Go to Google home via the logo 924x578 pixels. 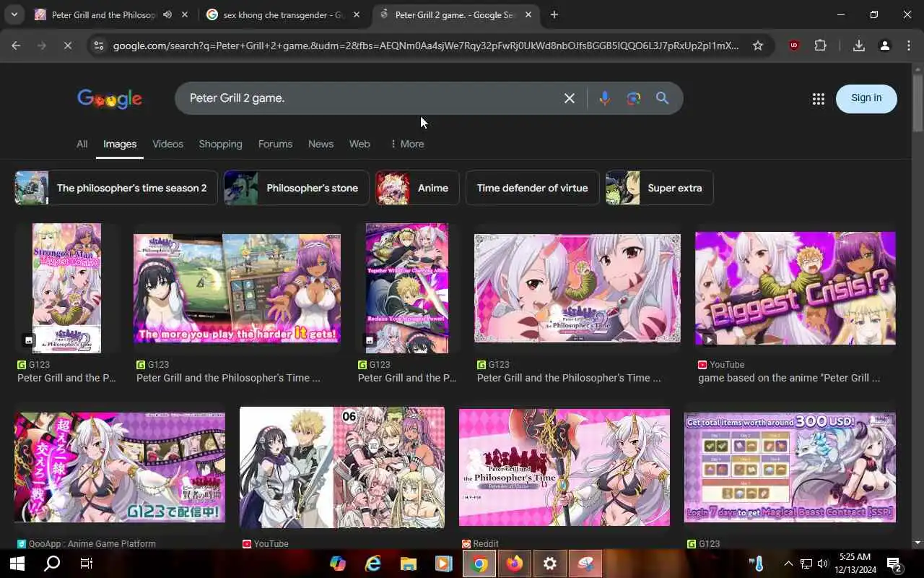pyautogui.click(x=110, y=99)
